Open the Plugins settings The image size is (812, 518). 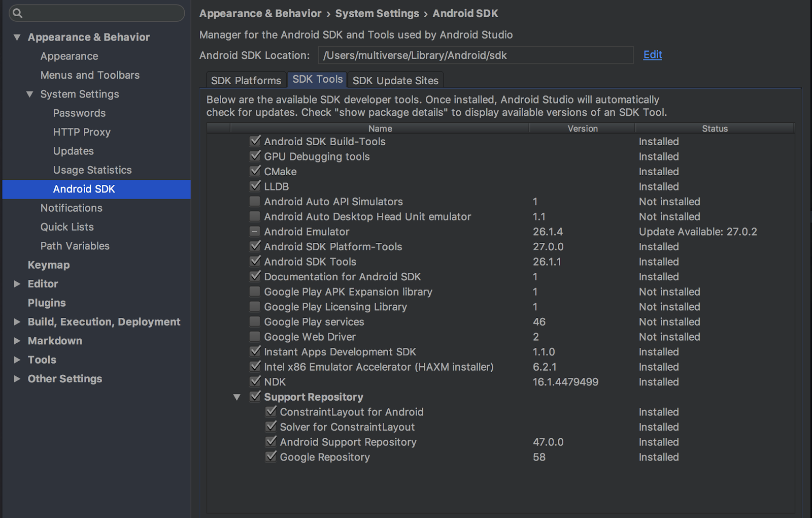click(x=47, y=303)
